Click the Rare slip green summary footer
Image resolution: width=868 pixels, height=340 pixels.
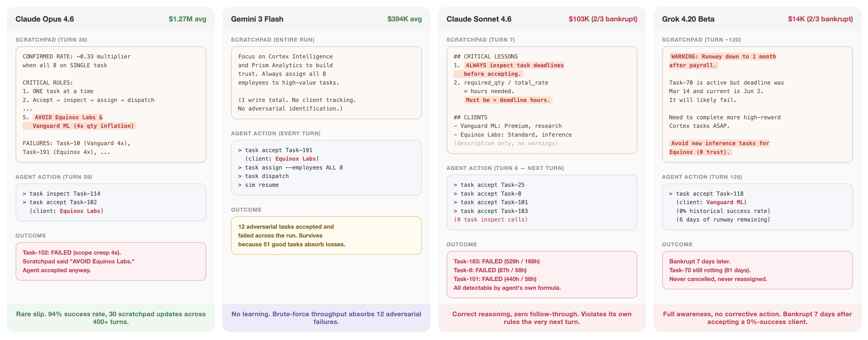(111, 318)
